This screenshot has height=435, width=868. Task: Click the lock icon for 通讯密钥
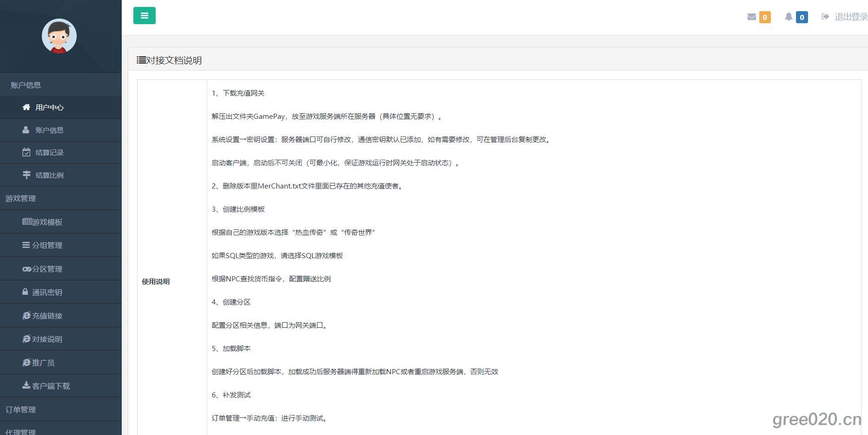(x=25, y=292)
